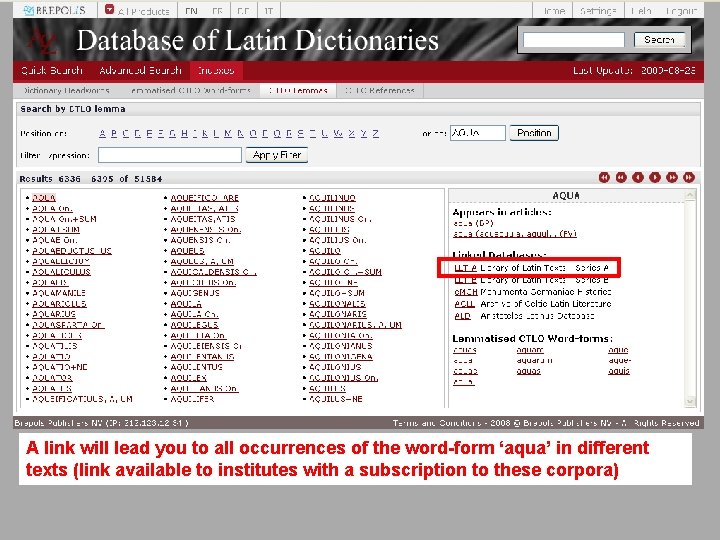Click the rewind (jump back) results icon
This screenshot has height=540, width=720.
[621, 178]
